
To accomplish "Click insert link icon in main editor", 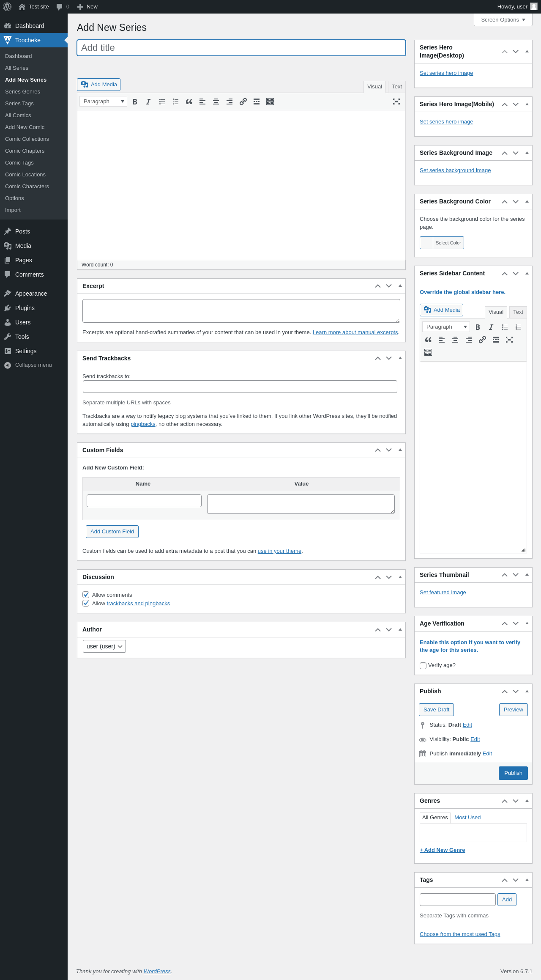I will (243, 102).
